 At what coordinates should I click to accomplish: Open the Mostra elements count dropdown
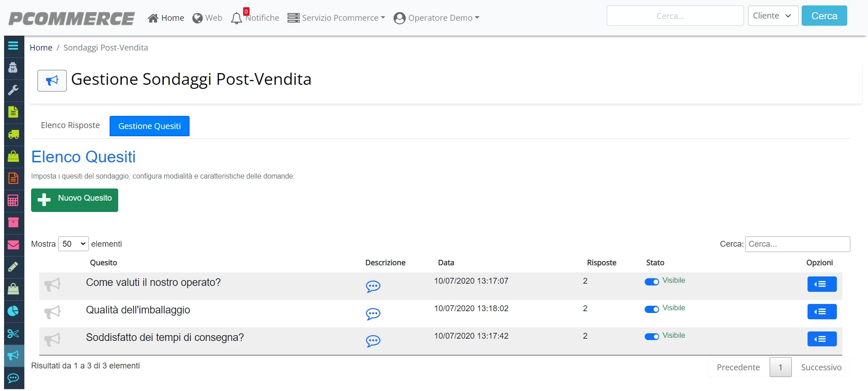pos(74,244)
